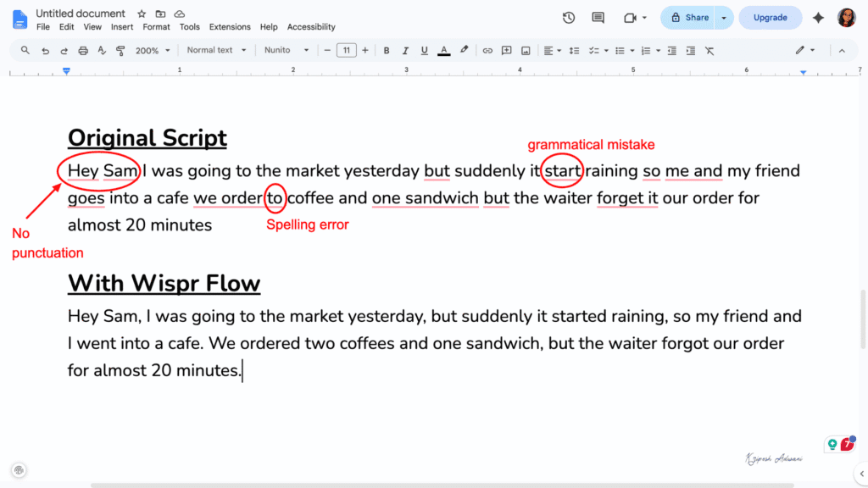Viewport: 868px width, 488px height.
Task: Increase the font size
Action: [x=365, y=51]
